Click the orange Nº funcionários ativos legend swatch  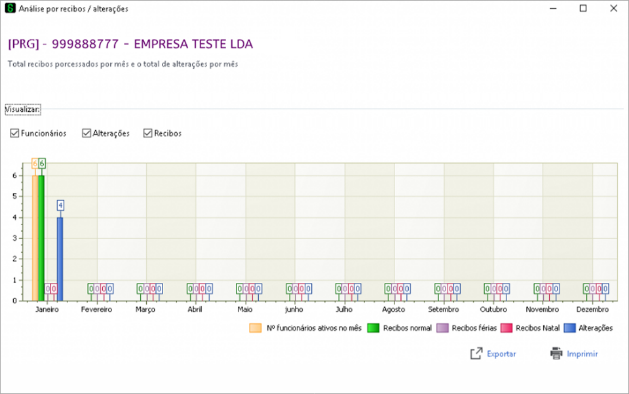point(255,328)
